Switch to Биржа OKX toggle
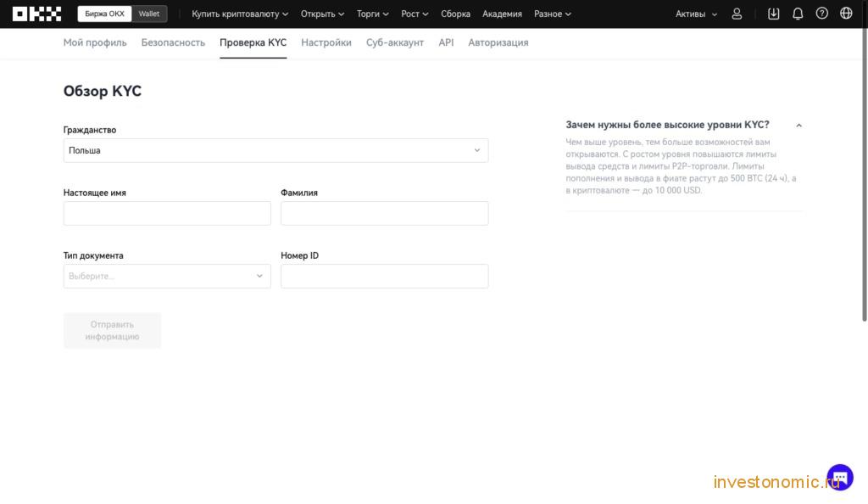 tap(104, 14)
